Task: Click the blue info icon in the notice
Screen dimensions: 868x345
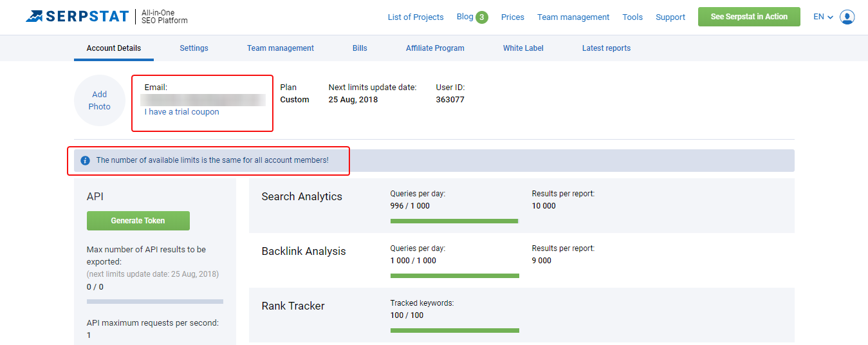Action: pyautogui.click(x=85, y=160)
